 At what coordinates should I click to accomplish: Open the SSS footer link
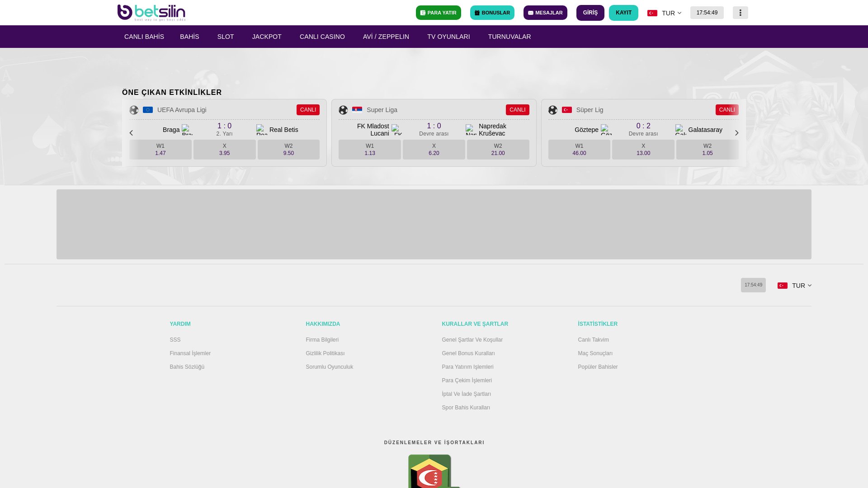pyautogui.click(x=175, y=340)
